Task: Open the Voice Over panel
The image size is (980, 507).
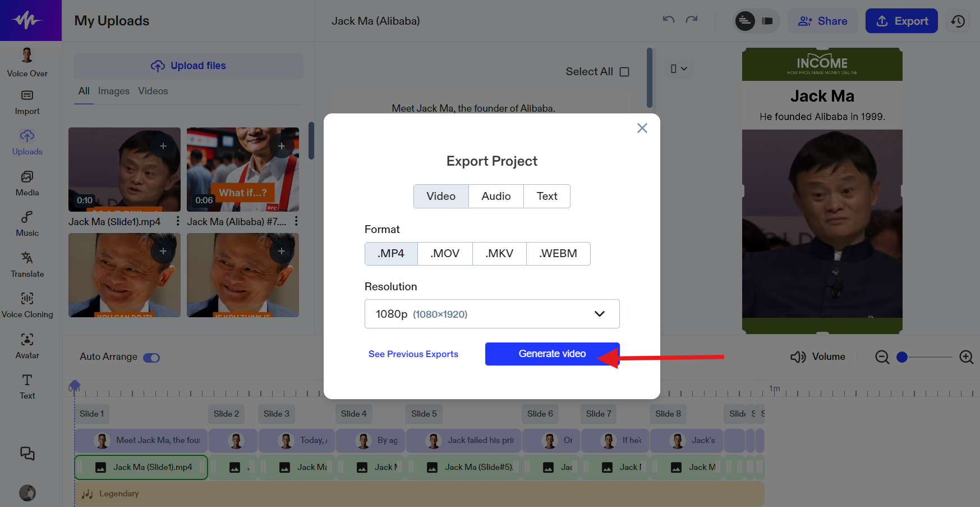Action: (27, 62)
